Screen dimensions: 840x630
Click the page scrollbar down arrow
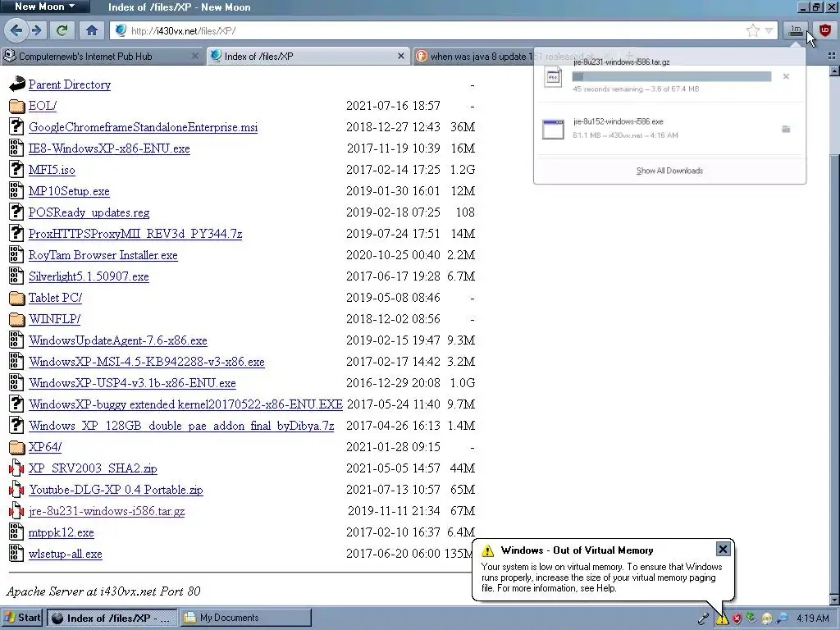[x=834, y=599]
